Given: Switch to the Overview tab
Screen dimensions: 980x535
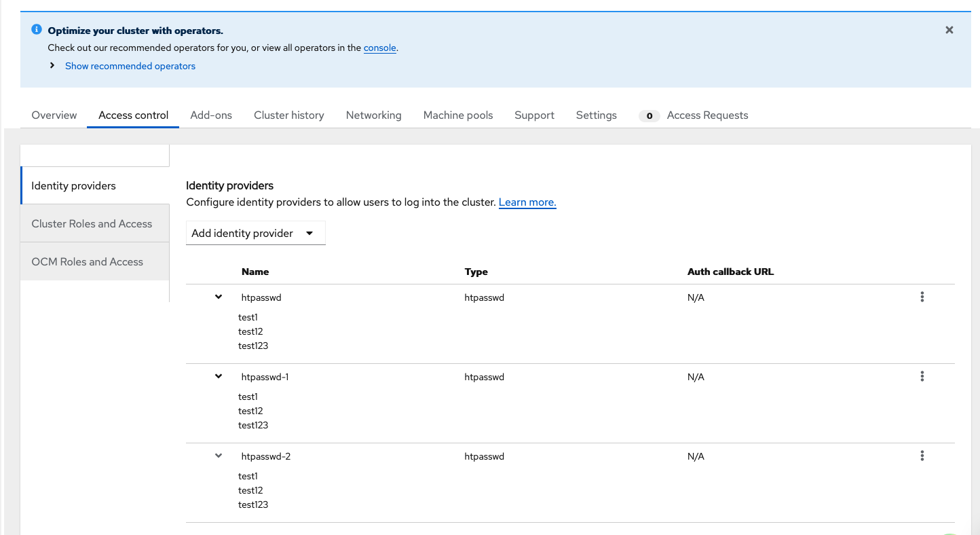Looking at the screenshot, I should tap(54, 115).
